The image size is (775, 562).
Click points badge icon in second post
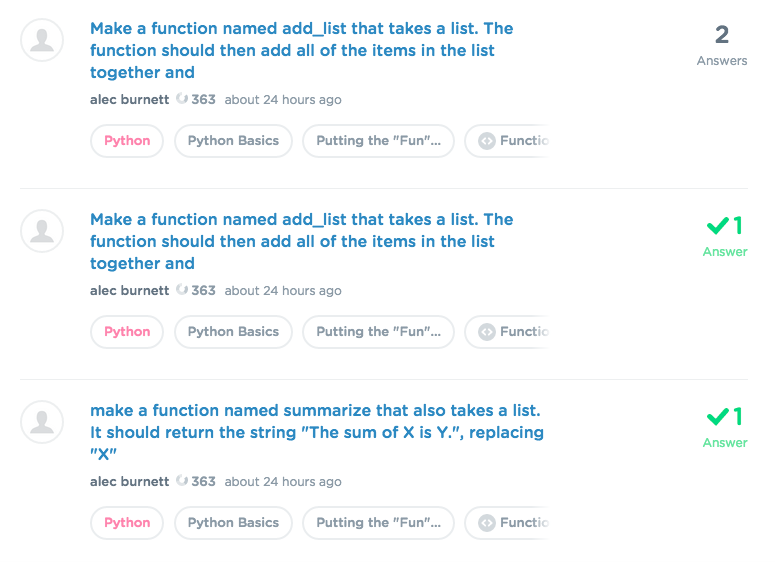click(182, 290)
